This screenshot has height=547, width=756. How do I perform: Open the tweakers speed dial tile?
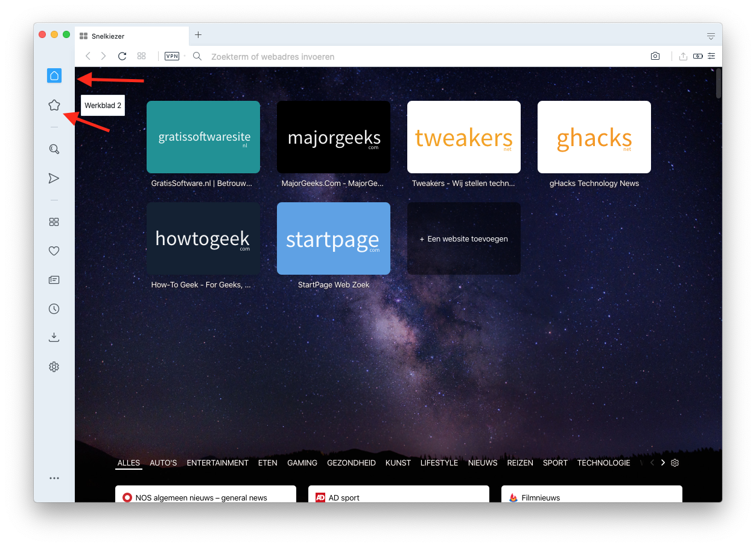(464, 137)
